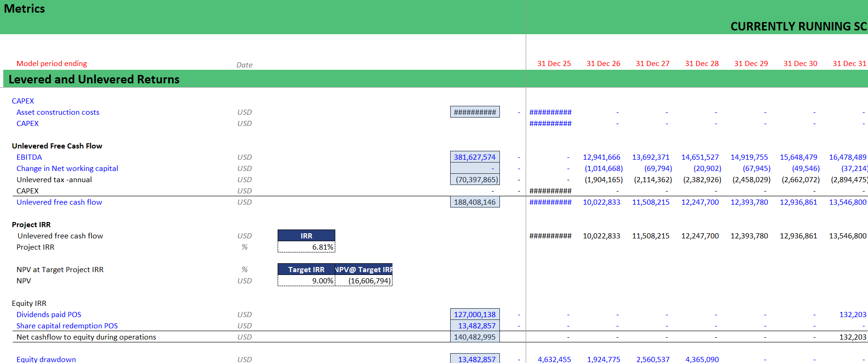Screen dimensions: 868x363
Task: Click the Target IRR 9.00% input cell
Action: tap(306, 281)
